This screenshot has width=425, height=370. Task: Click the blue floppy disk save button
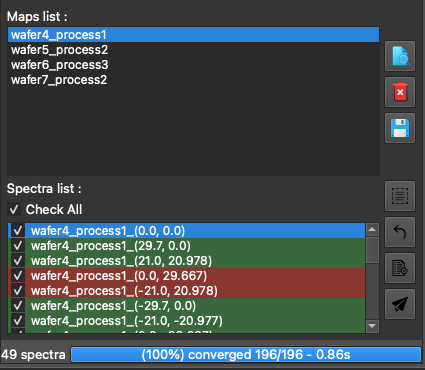pos(400,128)
